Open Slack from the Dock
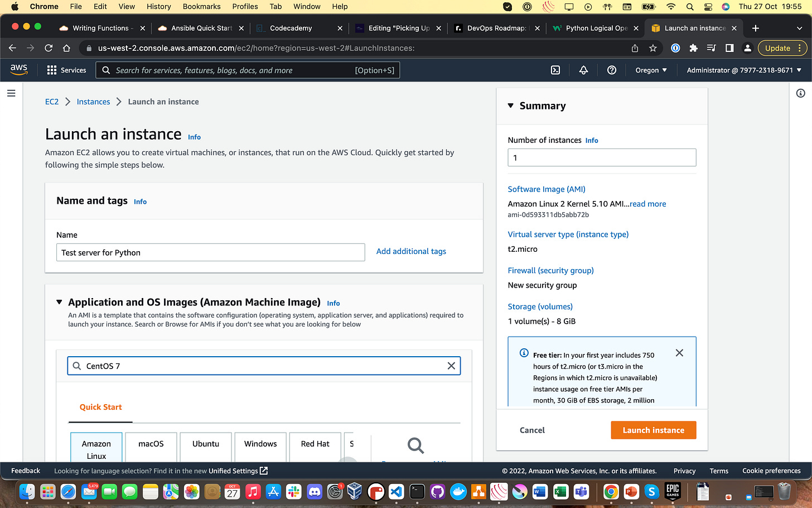This screenshot has width=812, height=508. [293, 492]
